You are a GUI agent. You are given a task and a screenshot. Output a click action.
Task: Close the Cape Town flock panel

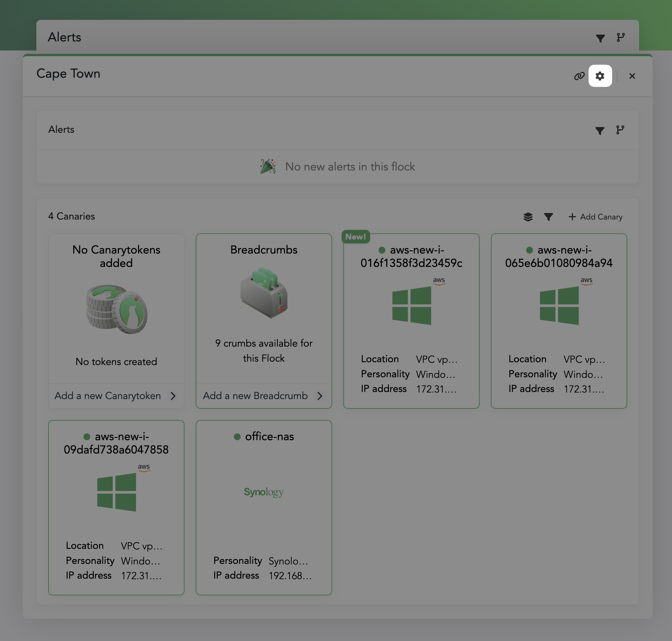(632, 76)
